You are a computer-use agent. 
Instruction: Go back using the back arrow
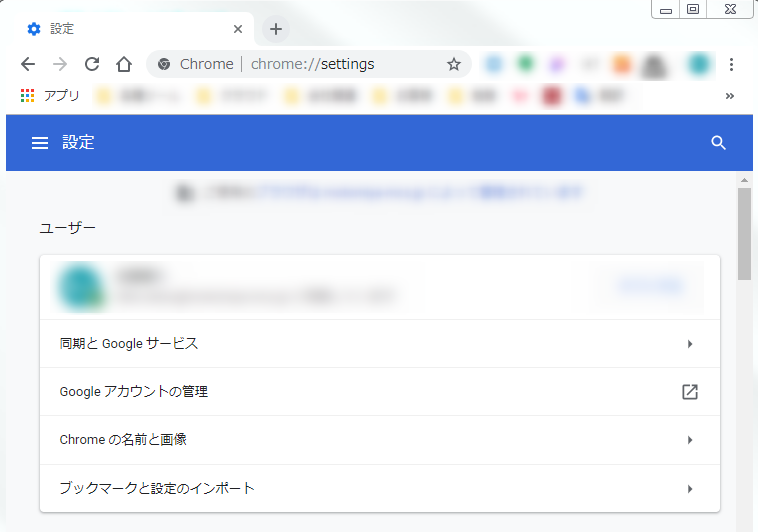(28, 64)
